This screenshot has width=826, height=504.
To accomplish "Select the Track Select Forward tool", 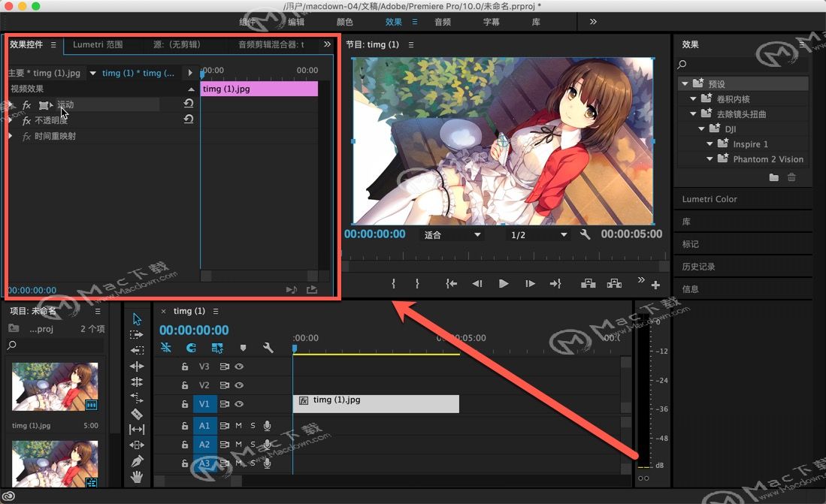I will 137,335.
